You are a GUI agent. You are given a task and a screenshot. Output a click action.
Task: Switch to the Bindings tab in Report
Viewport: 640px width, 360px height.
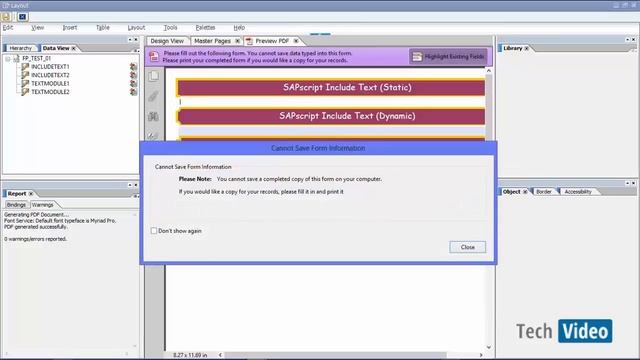pos(16,204)
